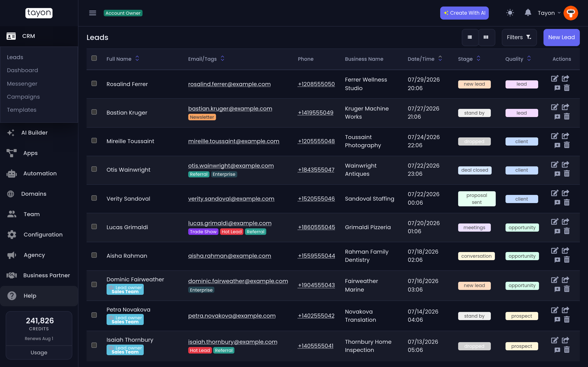This screenshot has height=367, width=588.
Task: Delete the Bastian Kruger lead
Action: point(567,116)
